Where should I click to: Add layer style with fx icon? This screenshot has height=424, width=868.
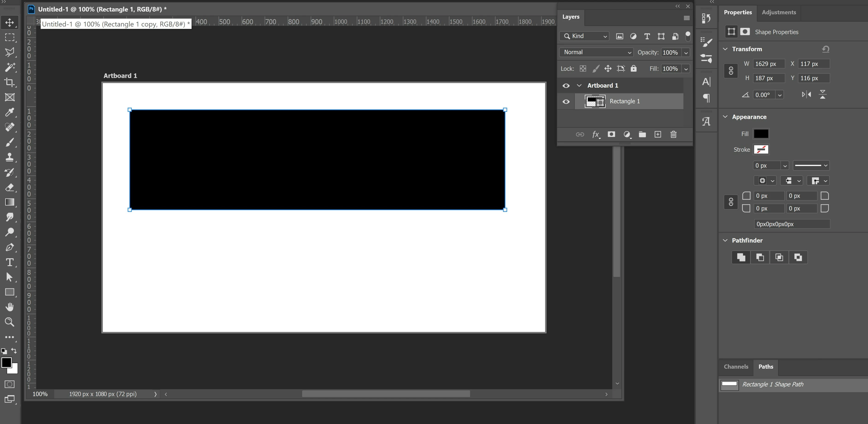595,134
